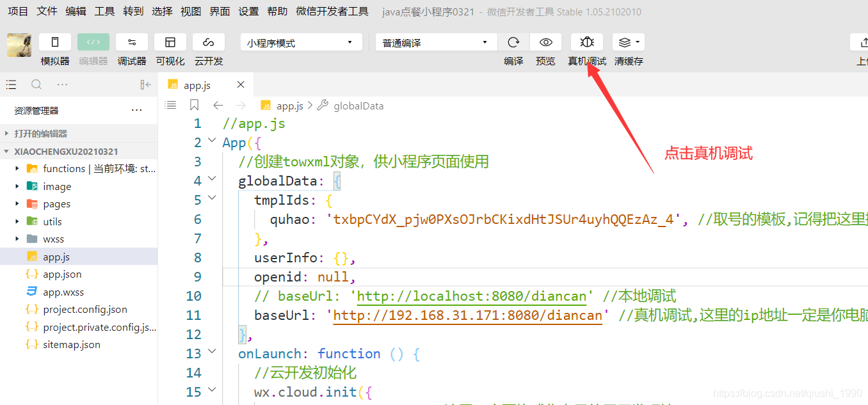
Task: Open the 界面 menu
Action: point(220,12)
